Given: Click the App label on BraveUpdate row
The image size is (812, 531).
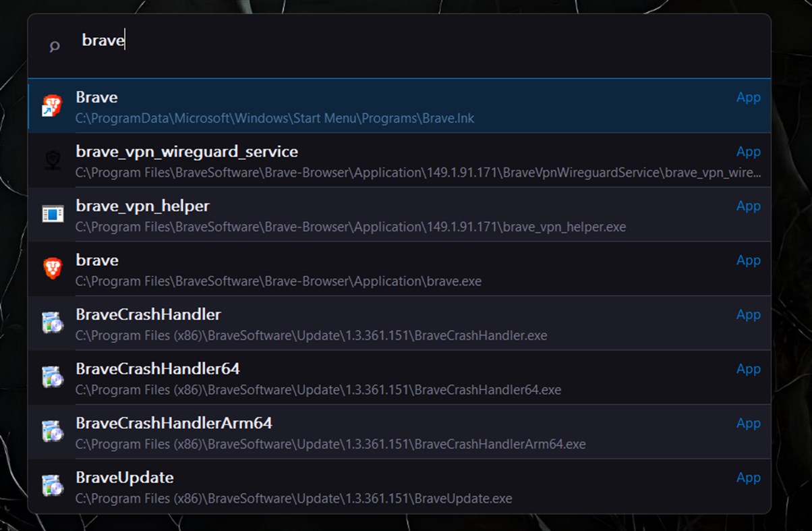Looking at the screenshot, I should click(748, 478).
